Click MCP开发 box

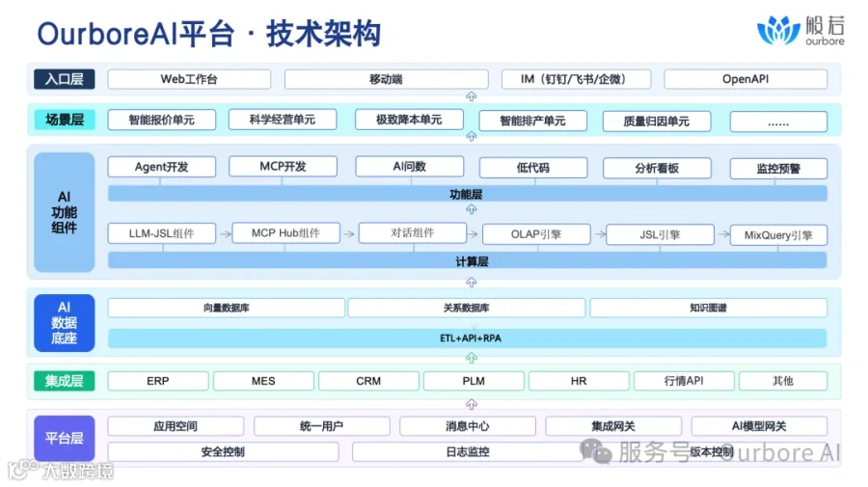283,166
